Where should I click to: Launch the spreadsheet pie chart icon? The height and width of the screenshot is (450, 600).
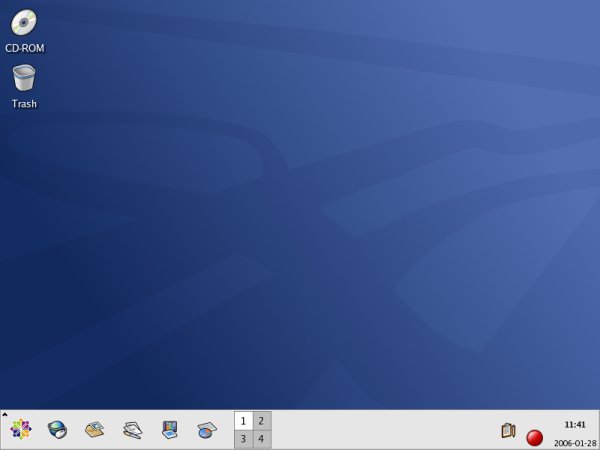[207, 430]
